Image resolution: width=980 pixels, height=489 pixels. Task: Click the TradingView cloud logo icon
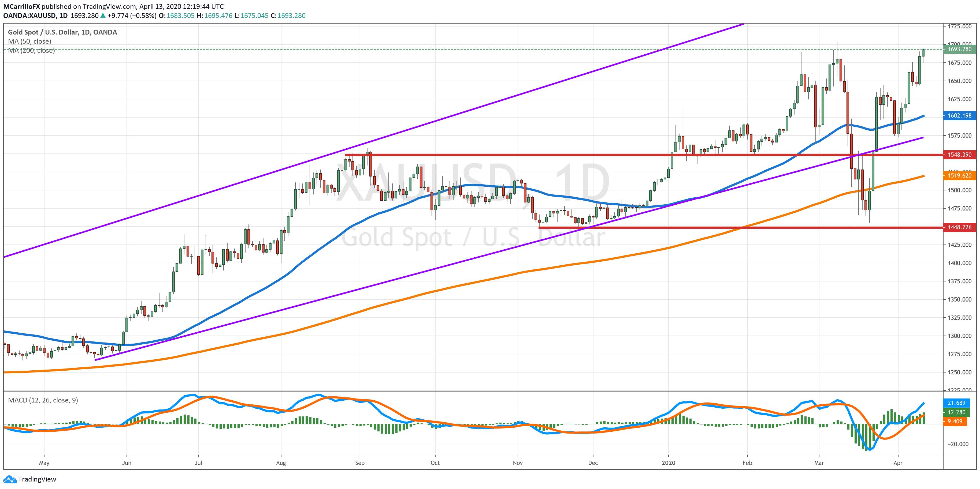pyautogui.click(x=10, y=479)
